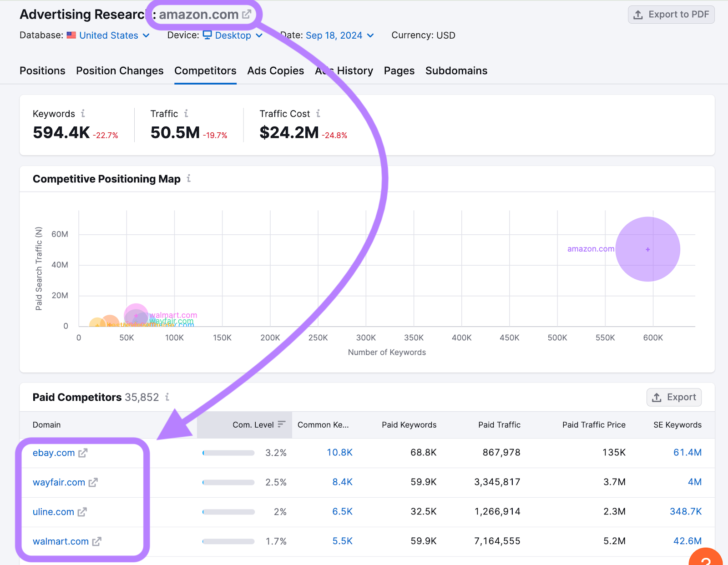Click the amazon.com bubble on the positioning map
728x565 pixels.
click(648, 249)
